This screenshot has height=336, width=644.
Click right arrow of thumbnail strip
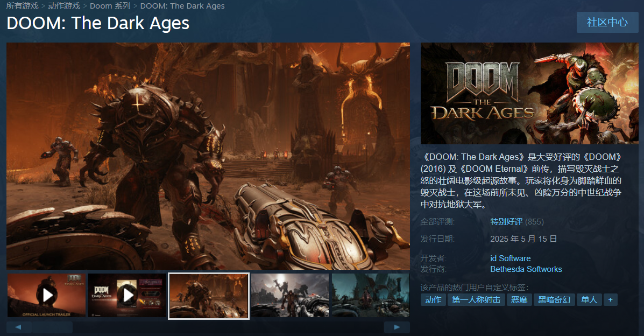pyautogui.click(x=397, y=327)
